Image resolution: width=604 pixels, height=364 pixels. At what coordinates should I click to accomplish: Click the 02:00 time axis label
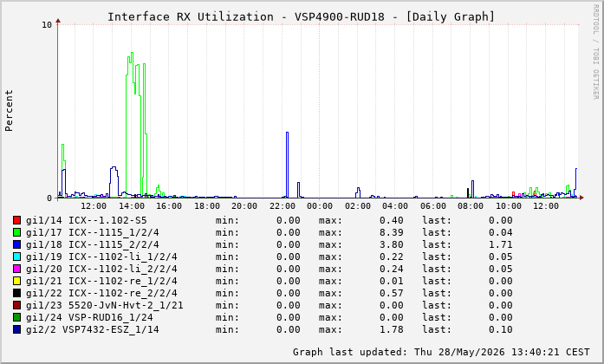coord(358,206)
